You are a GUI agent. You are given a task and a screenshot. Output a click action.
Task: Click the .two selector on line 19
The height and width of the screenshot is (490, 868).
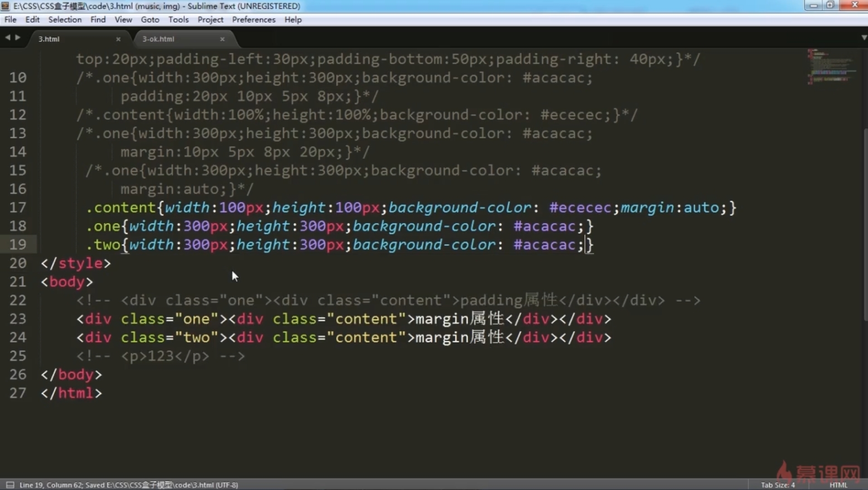tap(103, 245)
